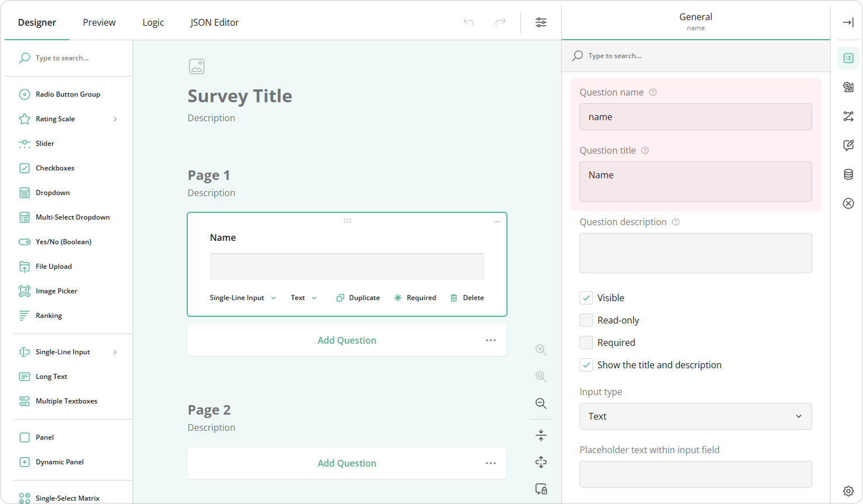
Task: Add a logo using the image placeholder icon
Action: 197,66
